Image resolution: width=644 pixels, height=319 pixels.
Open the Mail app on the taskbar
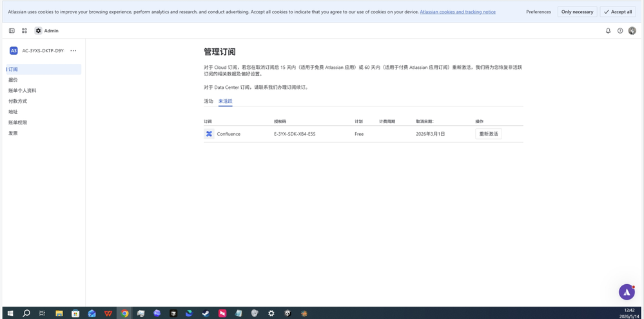click(92, 313)
